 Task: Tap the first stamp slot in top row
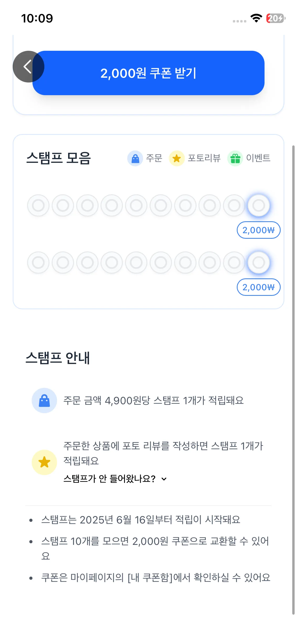coord(38,205)
